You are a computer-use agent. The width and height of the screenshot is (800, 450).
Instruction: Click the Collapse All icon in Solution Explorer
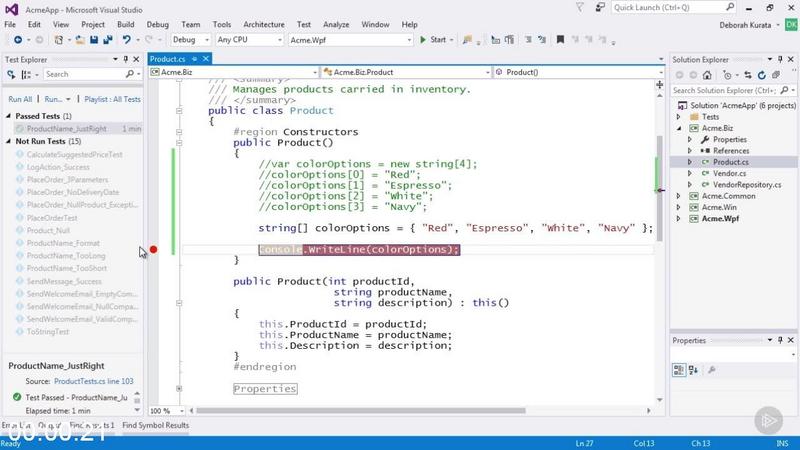776,75
